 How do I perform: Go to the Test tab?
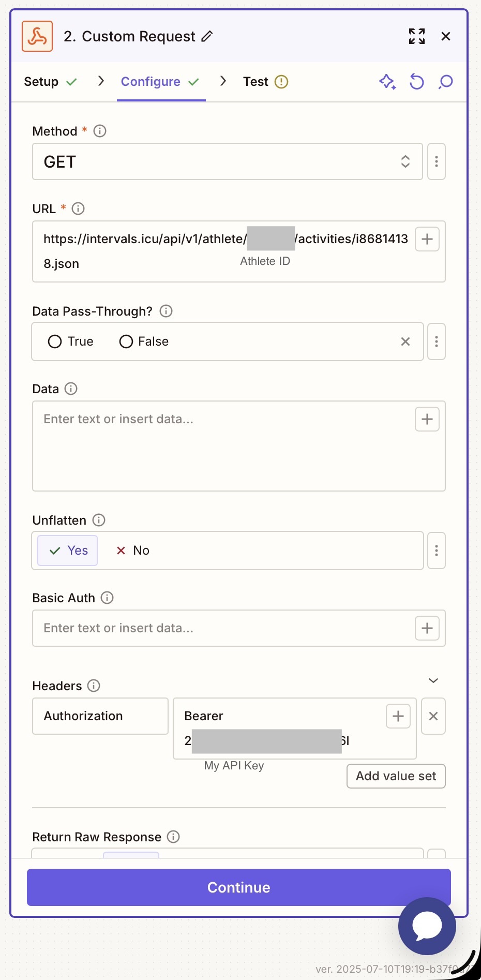[256, 82]
